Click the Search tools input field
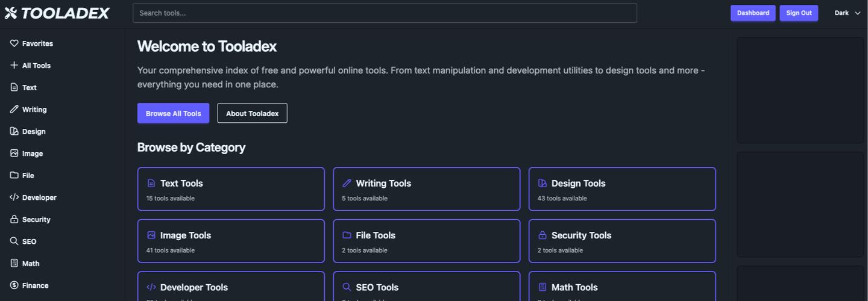 [x=385, y=13]
